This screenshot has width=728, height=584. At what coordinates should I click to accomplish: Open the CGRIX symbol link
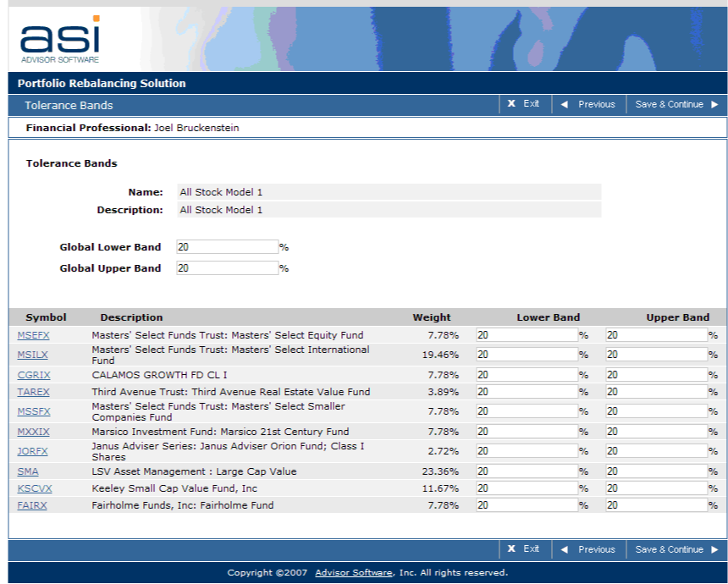34,375
